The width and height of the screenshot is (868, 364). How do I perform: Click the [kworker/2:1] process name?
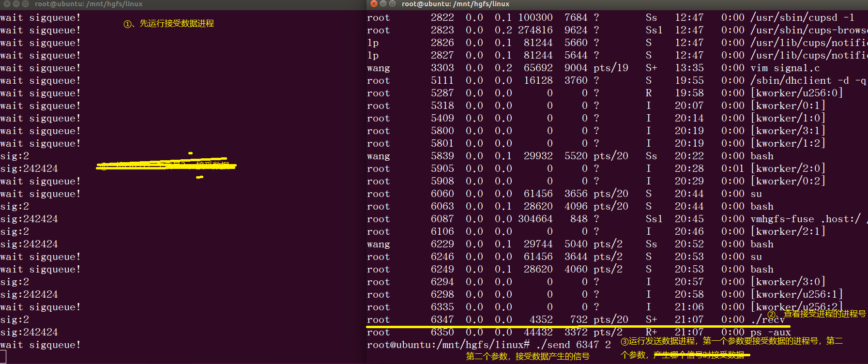pos(788,231)
